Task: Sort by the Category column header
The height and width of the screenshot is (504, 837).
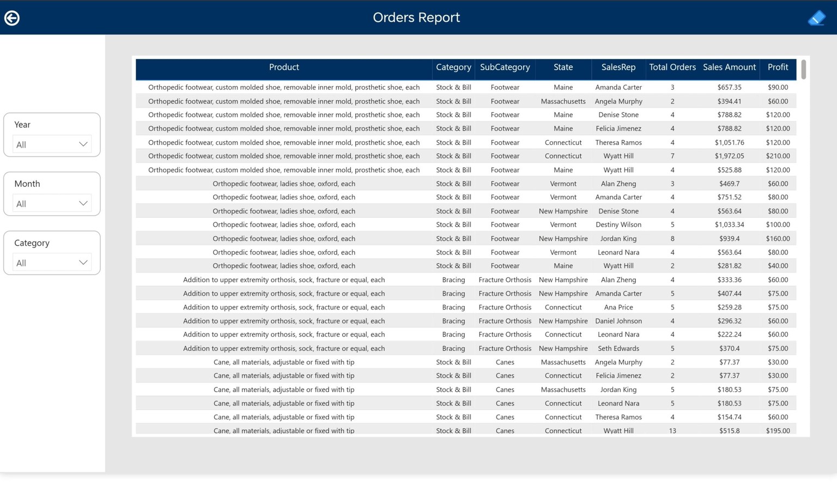Action: (453, 67)
